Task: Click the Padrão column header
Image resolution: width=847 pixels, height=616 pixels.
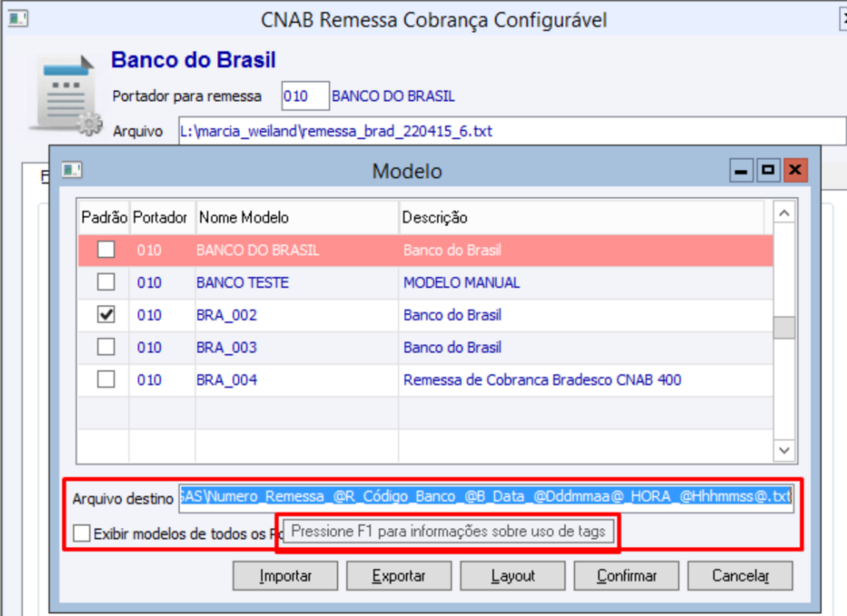Action: 105,217
